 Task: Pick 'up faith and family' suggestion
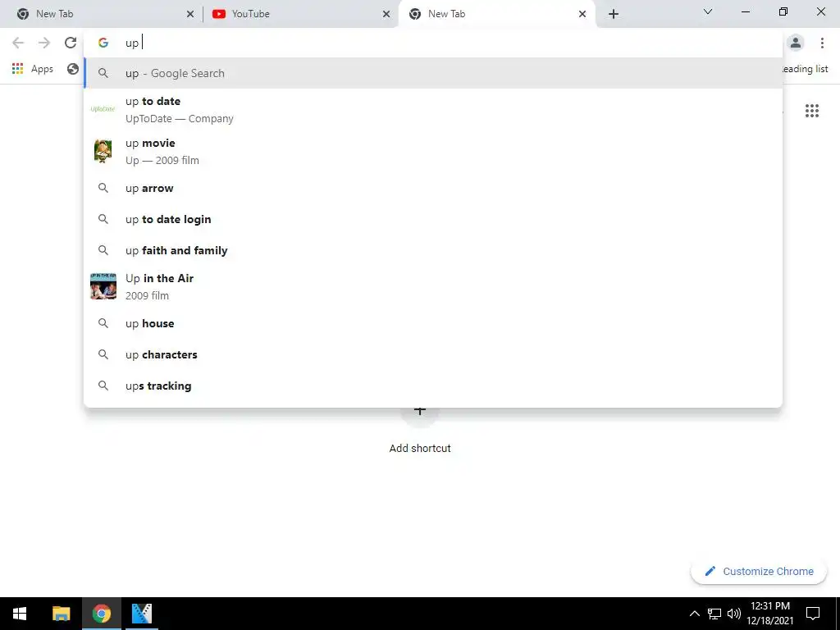433,250
